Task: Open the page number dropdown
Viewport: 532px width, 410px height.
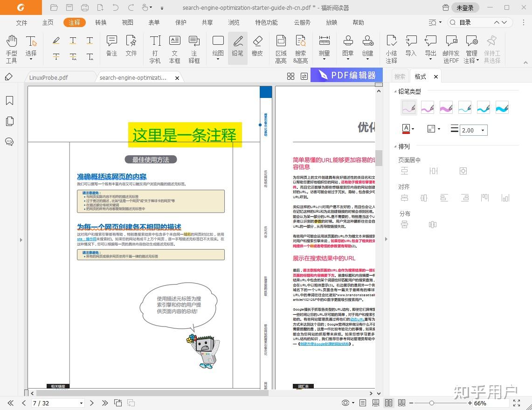Action: pyautogui.click(x=82, y=403)
